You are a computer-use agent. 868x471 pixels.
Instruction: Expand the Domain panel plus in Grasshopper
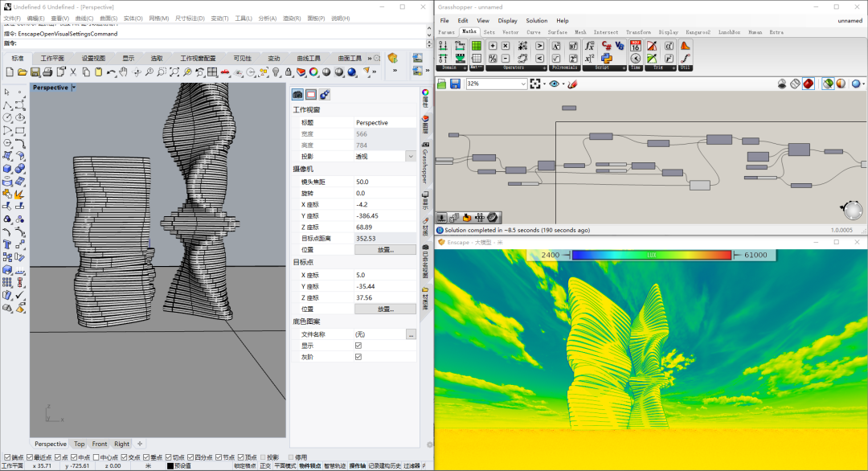point(465,68)
